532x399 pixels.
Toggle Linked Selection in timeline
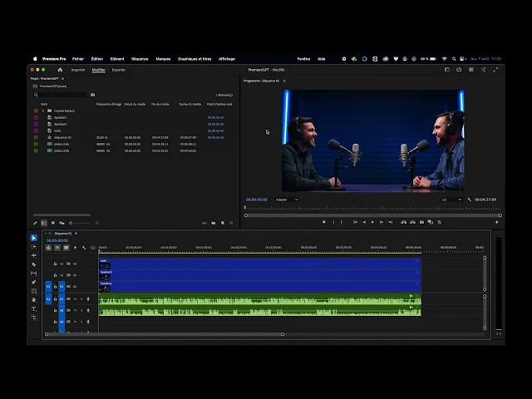66,248
